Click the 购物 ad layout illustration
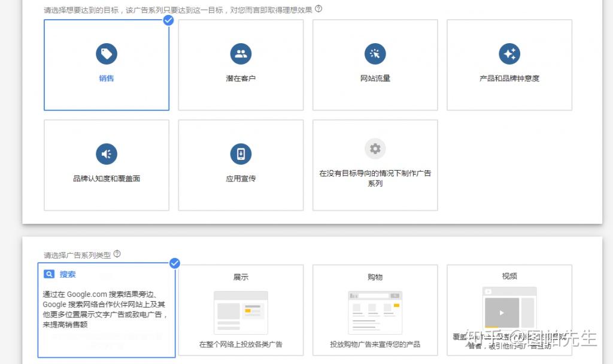 coord(375,313)
